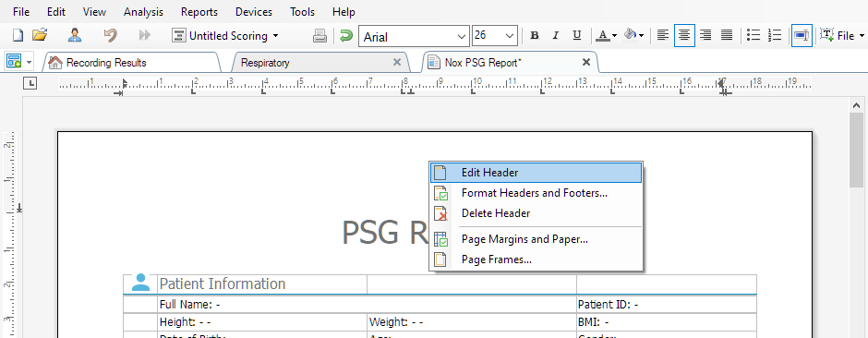The height and width of the screenshot is (338, 868).
Task: Click the Height field in the table
Action: (186, 322)
